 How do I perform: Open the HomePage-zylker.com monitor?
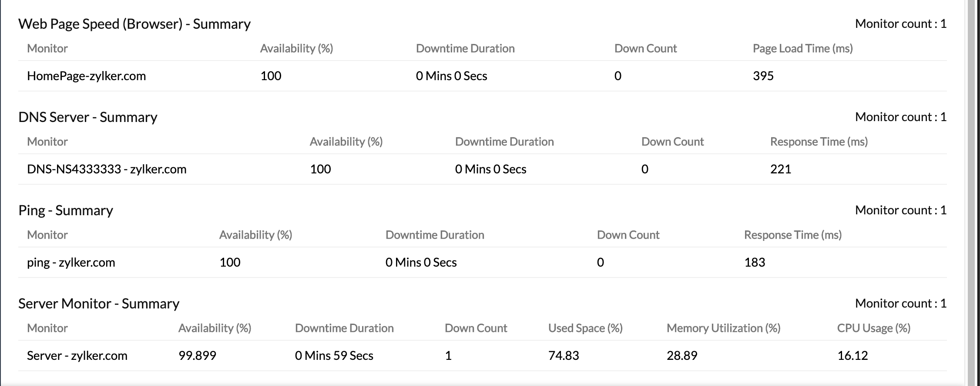pyautogui.click(x=86, y=76)
